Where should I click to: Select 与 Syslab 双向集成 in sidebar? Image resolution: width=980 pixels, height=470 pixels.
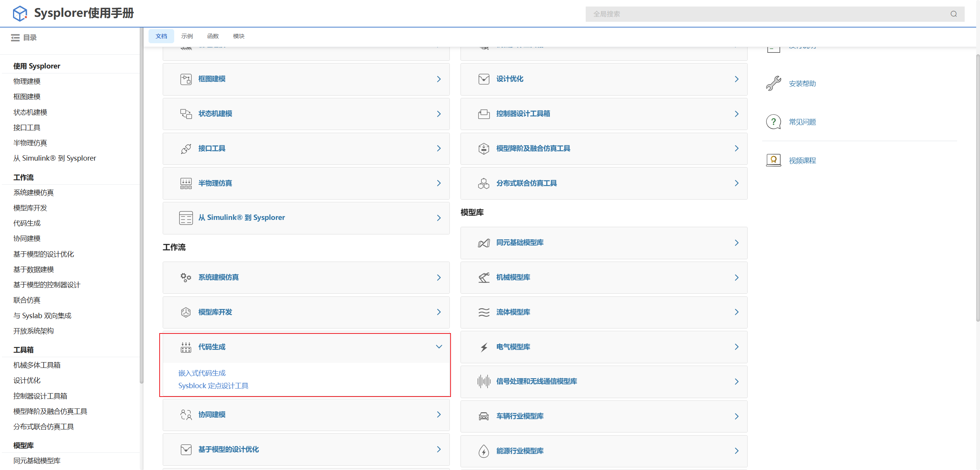pyautogui.click(x=42, y=316)
